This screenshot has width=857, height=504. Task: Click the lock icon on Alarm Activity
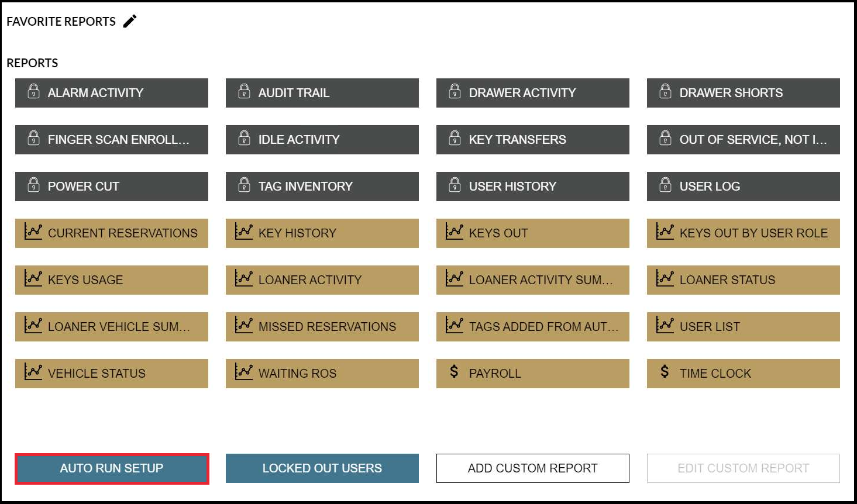click(34, 91)
